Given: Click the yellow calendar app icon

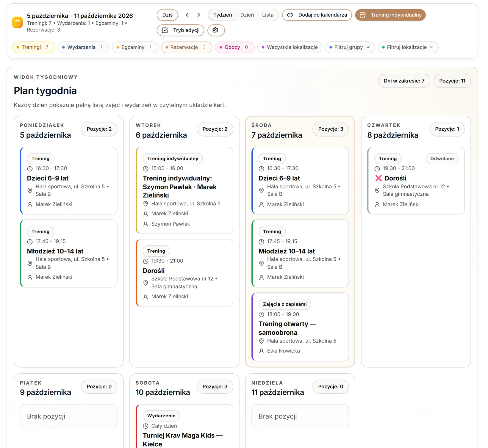Looking at the screenshot, I should click(x=17, y=22).
